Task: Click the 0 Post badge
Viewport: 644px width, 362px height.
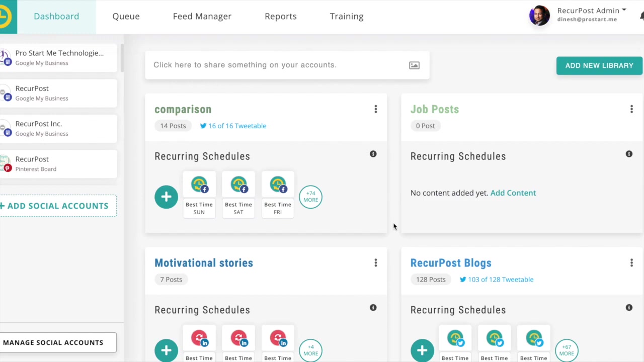Action: coord(426,126)
